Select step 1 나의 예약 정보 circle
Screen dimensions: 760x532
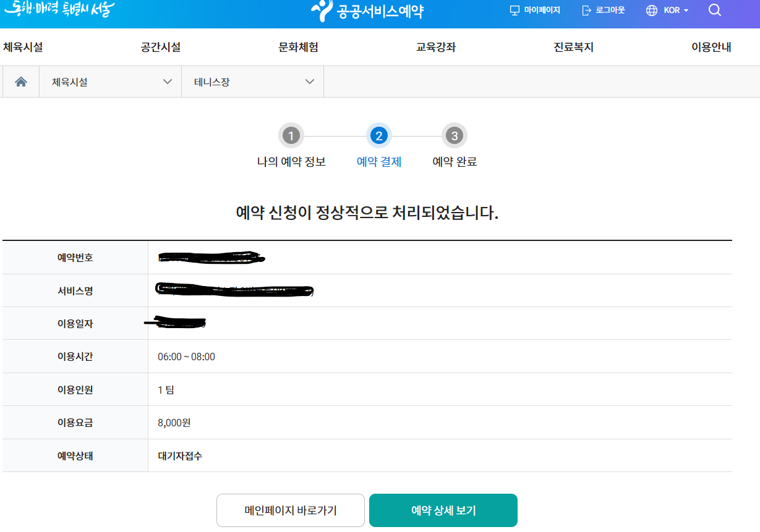pos(291,136)
